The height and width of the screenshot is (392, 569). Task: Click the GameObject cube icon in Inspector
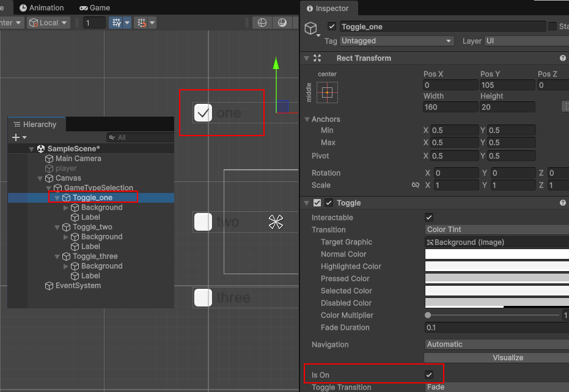click(x=311, y=29)
